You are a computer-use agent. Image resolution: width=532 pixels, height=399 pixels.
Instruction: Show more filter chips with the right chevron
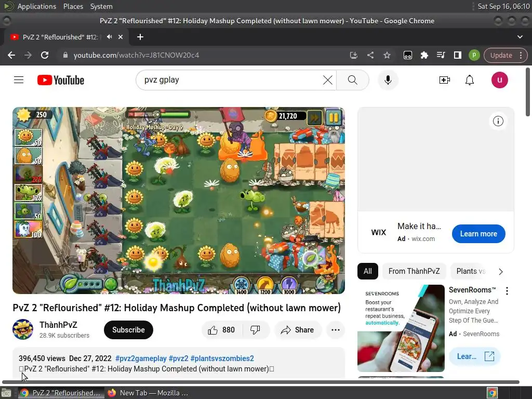click(501, 271)
